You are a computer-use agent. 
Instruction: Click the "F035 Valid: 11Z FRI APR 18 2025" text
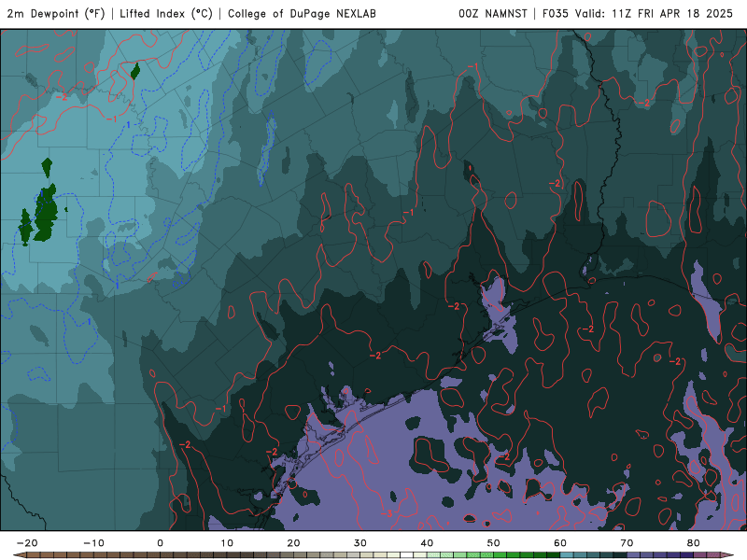point(638,14)
